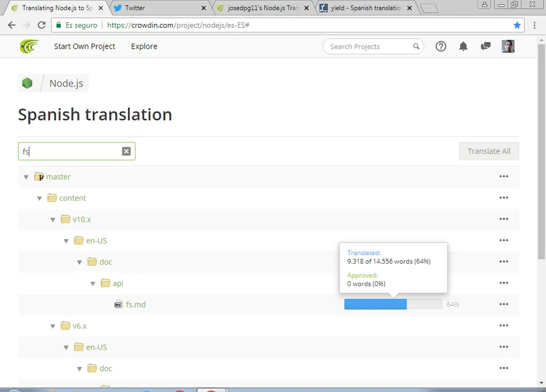Collapse the master branch tree arrow

pos(26,177)
